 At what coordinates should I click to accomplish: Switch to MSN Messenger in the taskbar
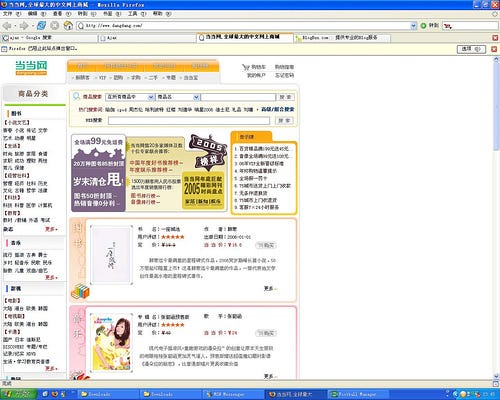pyautogui.click(x=233, y=394)
